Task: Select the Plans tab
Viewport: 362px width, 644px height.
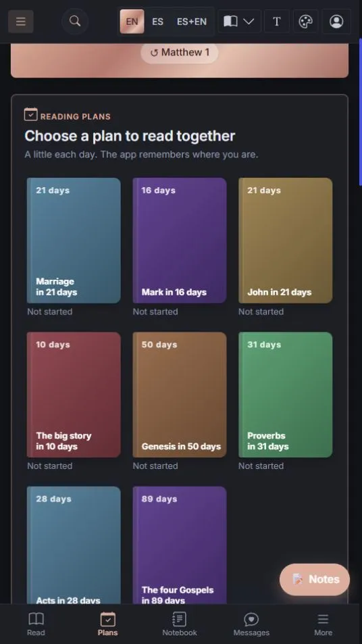Action: (x=108, y=624)
